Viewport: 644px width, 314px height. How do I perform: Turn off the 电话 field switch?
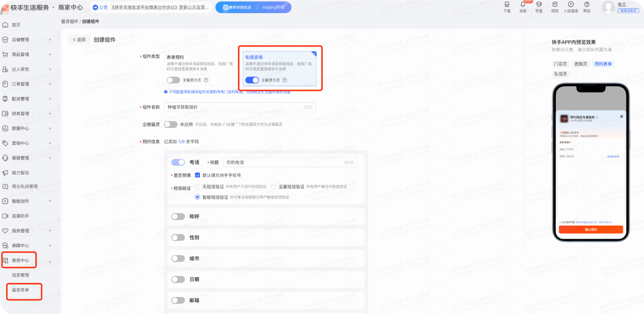click(178, 162)
